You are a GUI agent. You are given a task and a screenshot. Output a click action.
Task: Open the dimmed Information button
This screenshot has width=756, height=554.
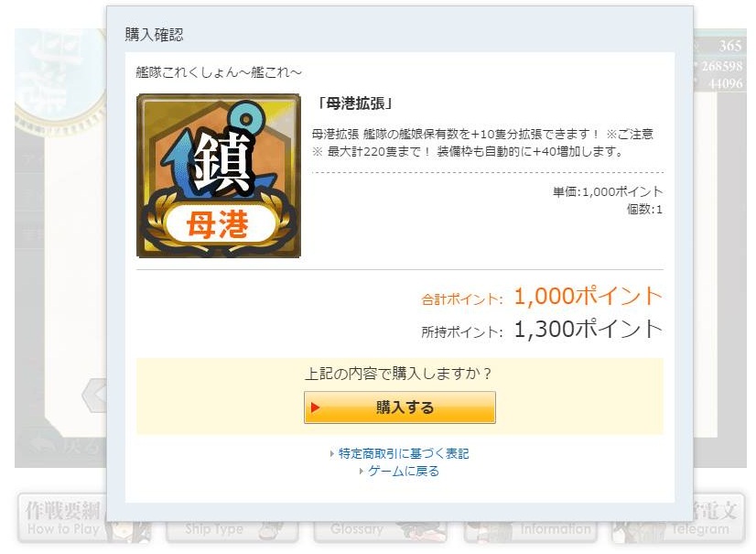[x=530, y=530]
